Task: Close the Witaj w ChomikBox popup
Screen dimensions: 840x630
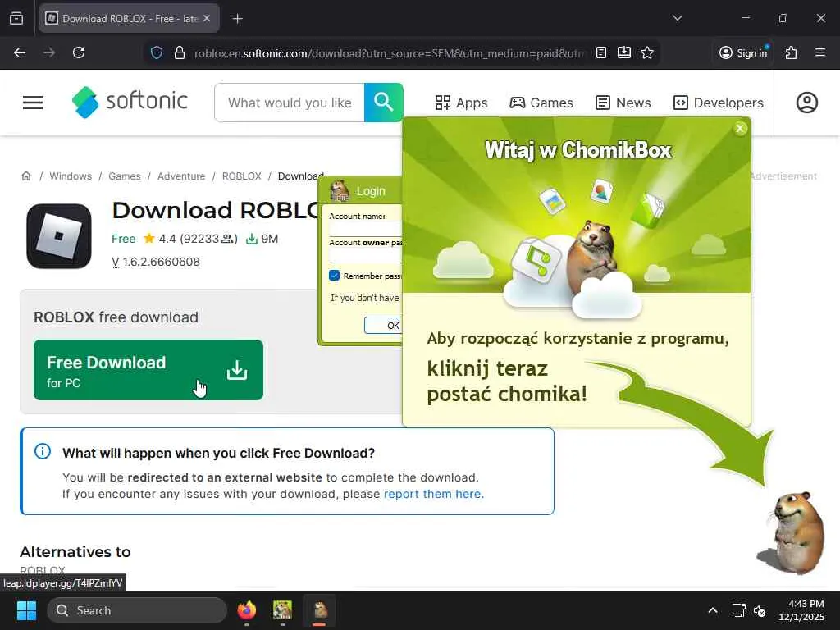Action: tap(740, 128)
